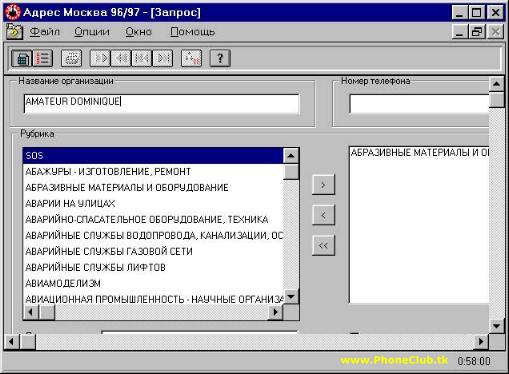The width and height of the screenshot is (509, 374).
Task: Click the application icon in the title bar
Action: point(13,13)
